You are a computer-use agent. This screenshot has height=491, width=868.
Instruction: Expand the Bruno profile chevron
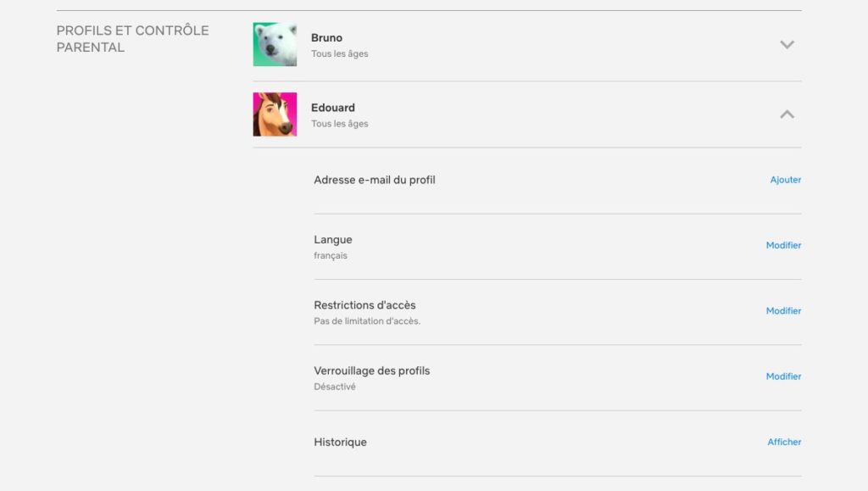click(787, 44)
